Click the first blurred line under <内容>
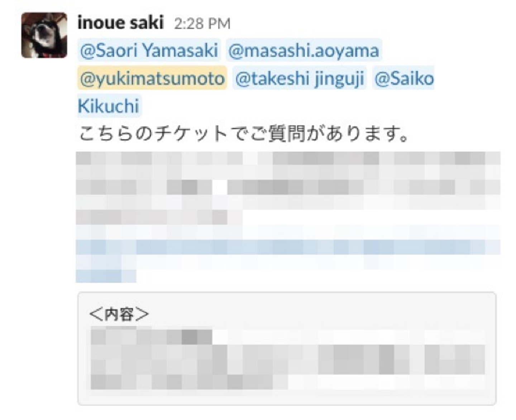 click(151, 337)
